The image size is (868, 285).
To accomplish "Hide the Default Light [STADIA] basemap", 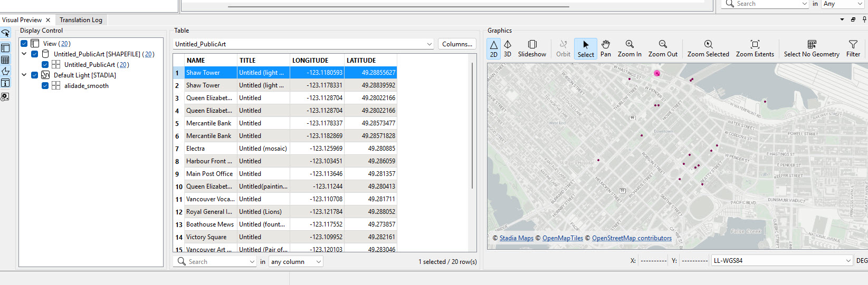I will [x=35, y=75].
